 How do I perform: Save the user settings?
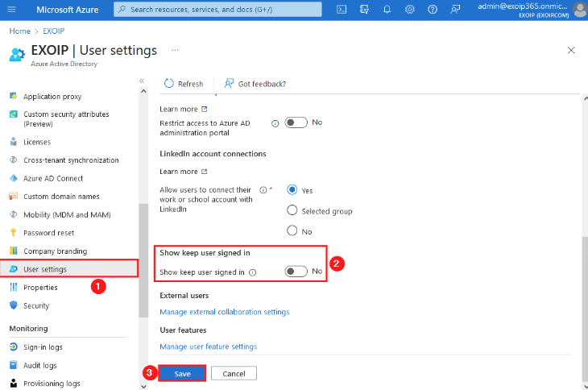[x=182, y=374]
